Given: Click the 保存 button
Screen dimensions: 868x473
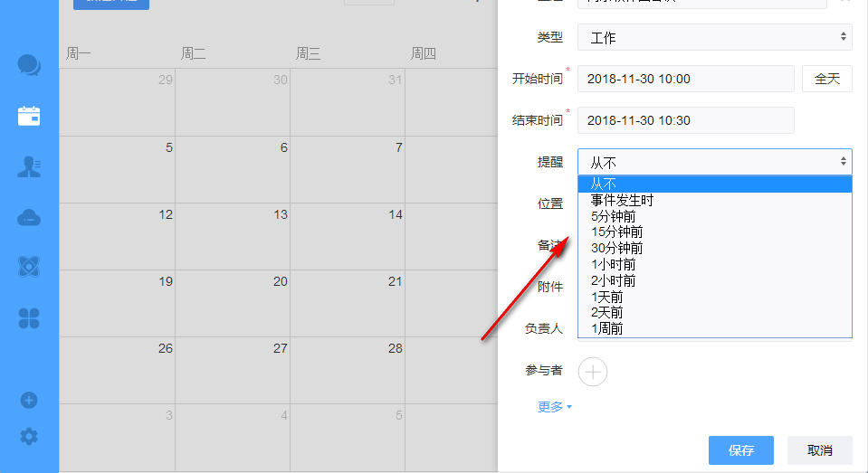Looking at the screenshot, I should click(x=741, y=450).
